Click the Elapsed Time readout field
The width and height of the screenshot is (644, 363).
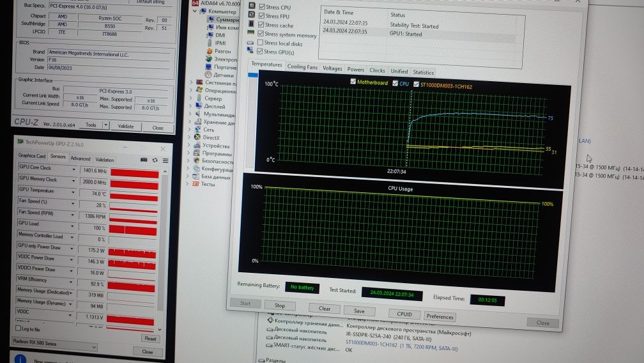[487, 300]
